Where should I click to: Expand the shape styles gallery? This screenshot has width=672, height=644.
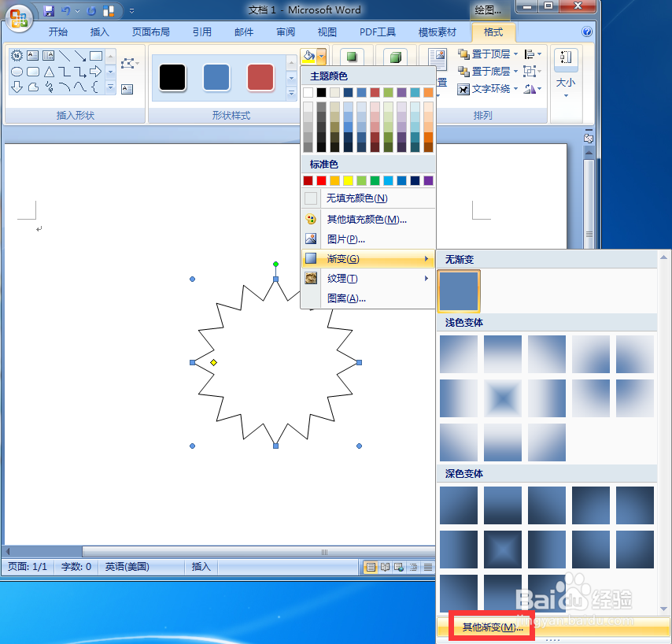(291, 93)
